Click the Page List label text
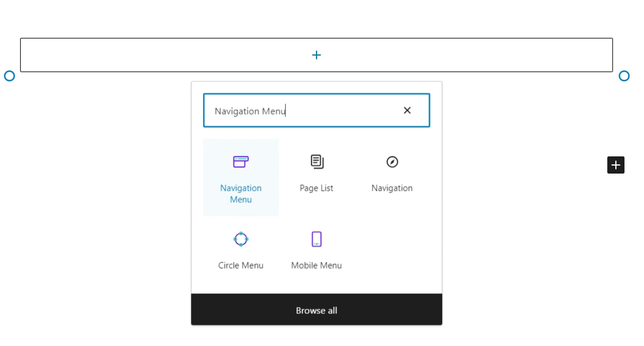This screenshot has height=346, width=644. click(316, 188)
